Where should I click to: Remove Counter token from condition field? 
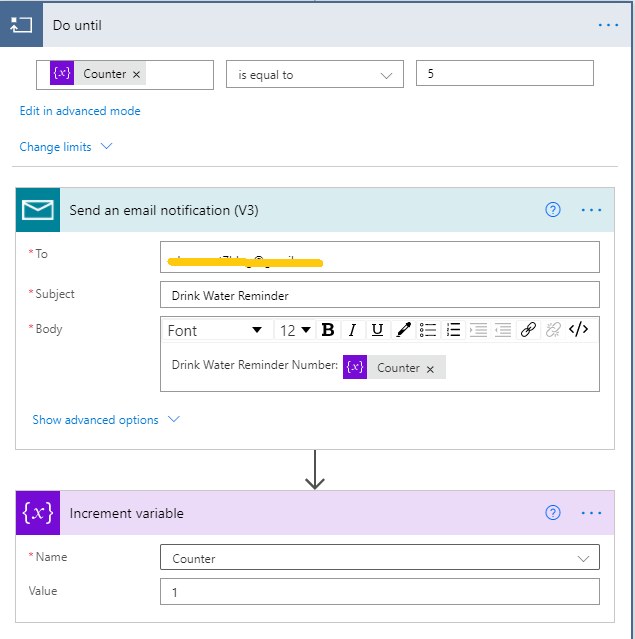point(137,75)
